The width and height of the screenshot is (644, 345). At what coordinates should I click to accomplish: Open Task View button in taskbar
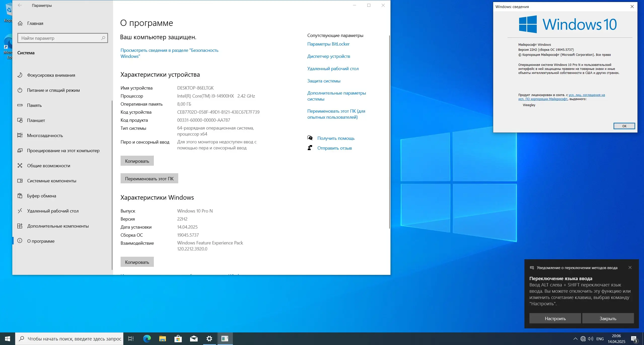point(131,339)
